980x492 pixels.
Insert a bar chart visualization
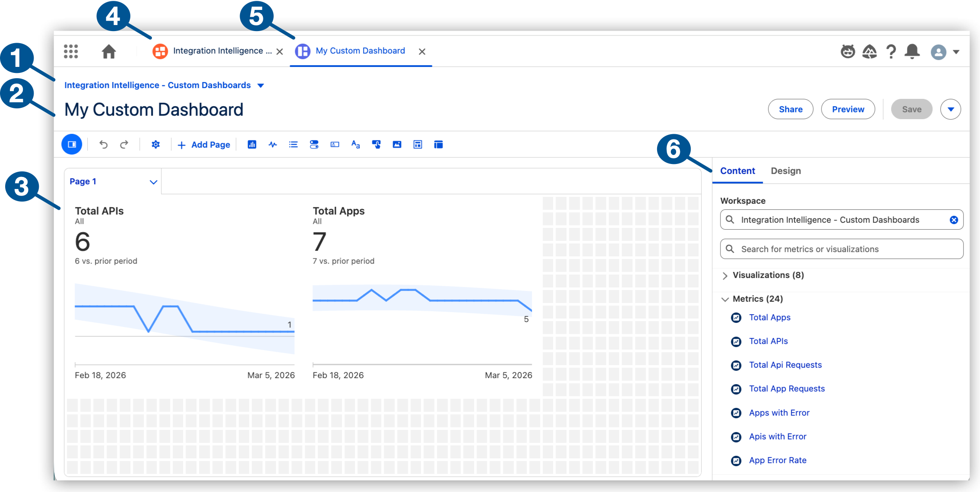point(252,145)
